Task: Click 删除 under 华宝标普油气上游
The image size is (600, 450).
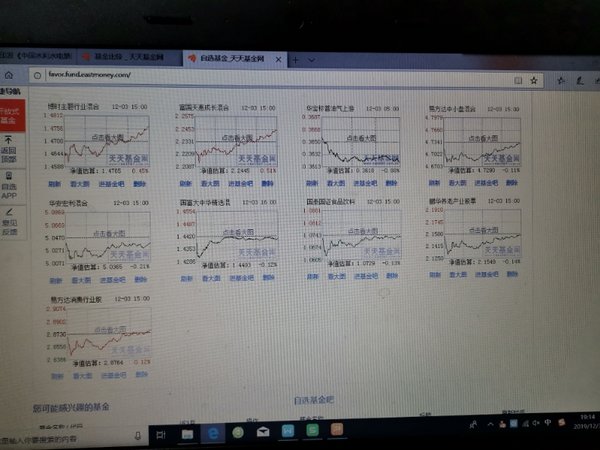Action: tap(391, 183)
